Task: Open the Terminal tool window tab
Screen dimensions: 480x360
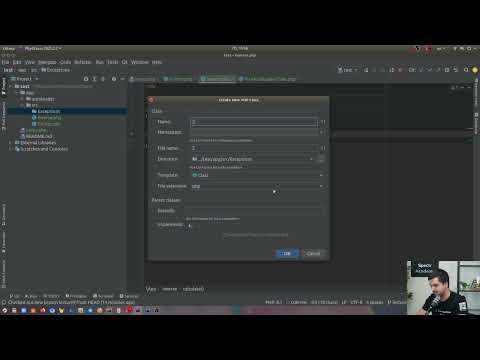Action: (103, 296)
